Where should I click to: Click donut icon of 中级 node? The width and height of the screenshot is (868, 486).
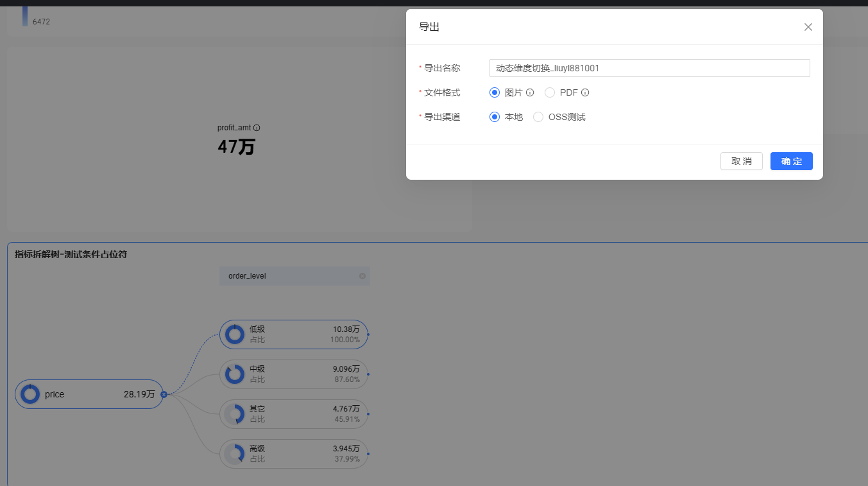point(235,374)
